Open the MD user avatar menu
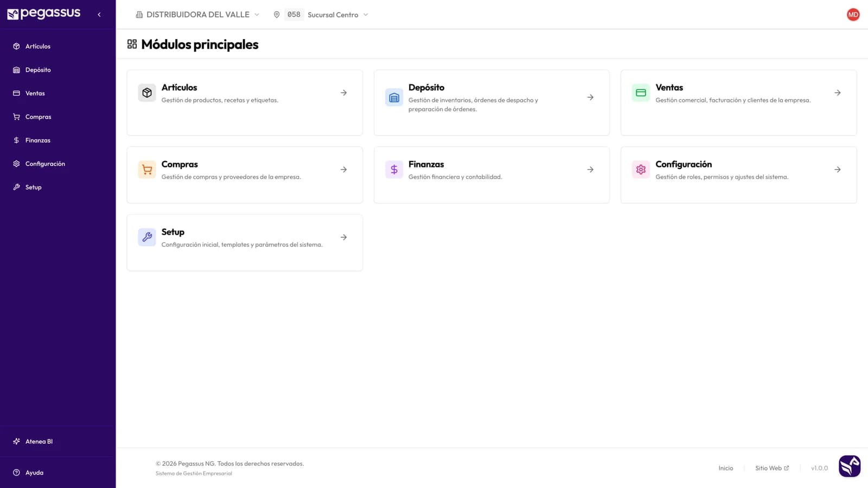Screen dimensions: 868x488 coord(853,15)
